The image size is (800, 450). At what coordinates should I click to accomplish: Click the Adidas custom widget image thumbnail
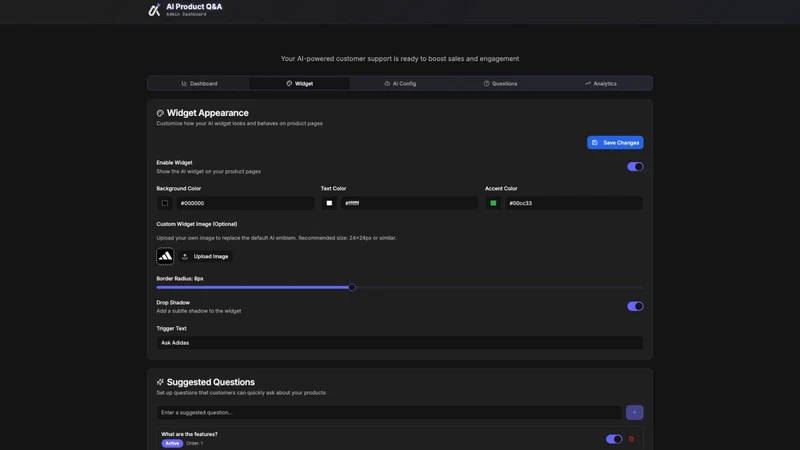(165, 256)
